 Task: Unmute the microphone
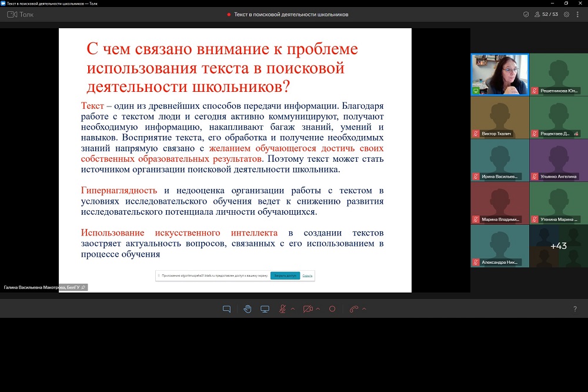[x=282, y=309]
